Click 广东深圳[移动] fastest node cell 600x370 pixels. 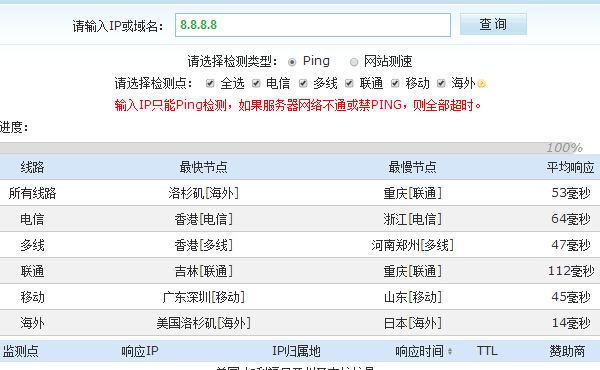click(x=203, y=297)
